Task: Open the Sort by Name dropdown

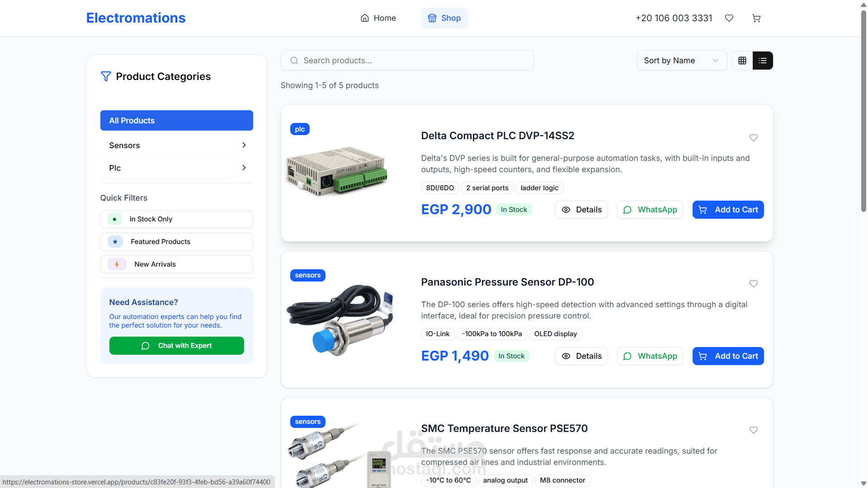Action: (x=681, y=61)
